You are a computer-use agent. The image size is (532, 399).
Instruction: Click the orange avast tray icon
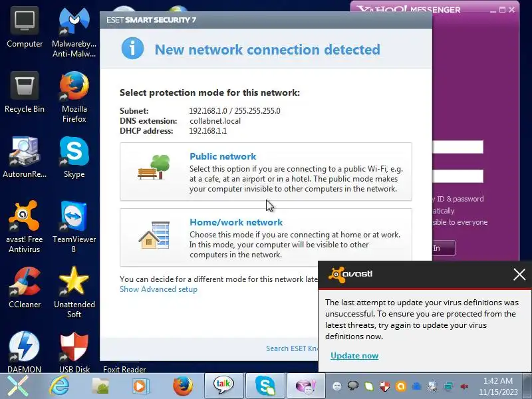401,386
